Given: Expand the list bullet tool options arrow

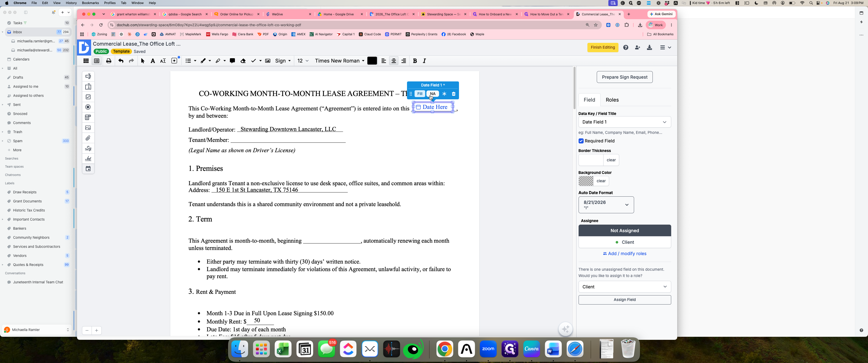Looking at the screenshot, I should 195,61.
